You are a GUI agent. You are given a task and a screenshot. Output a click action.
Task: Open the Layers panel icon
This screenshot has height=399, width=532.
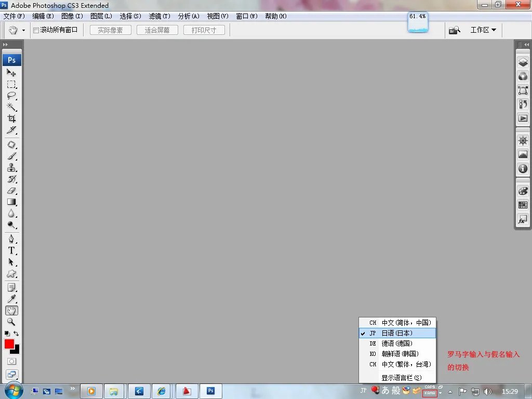523,62
